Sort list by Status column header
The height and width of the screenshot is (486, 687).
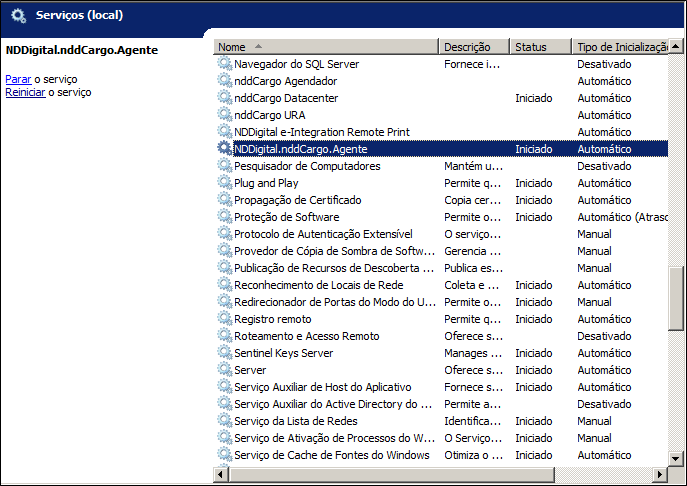point(540,47)
